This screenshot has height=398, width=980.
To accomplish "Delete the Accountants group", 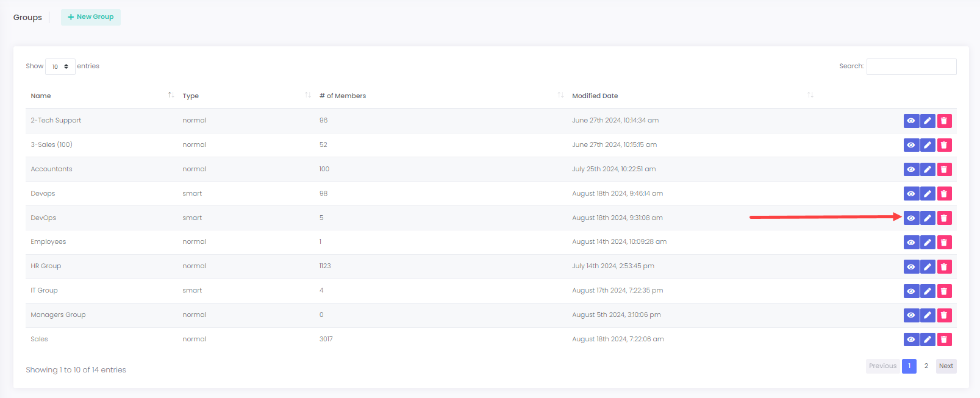I will (x=944, y=169).
